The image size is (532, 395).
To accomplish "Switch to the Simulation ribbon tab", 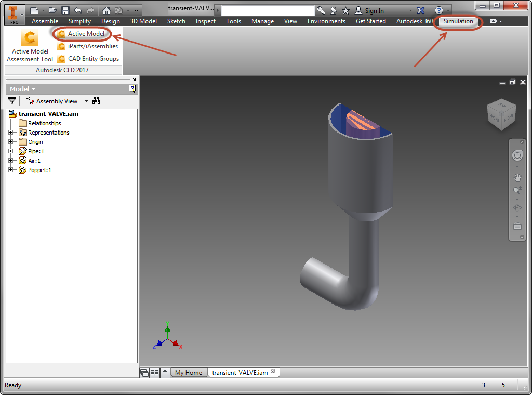I will 458,21.
